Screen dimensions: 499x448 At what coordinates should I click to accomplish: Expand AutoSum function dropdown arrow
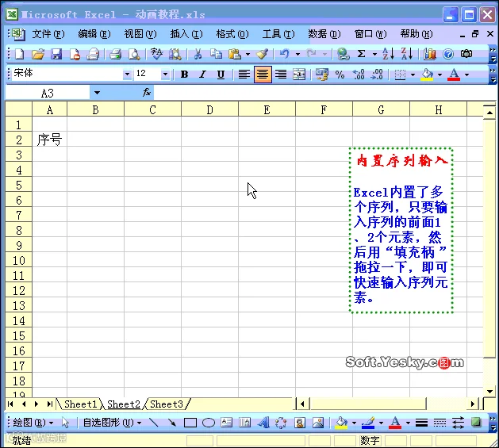click(374, 55)
